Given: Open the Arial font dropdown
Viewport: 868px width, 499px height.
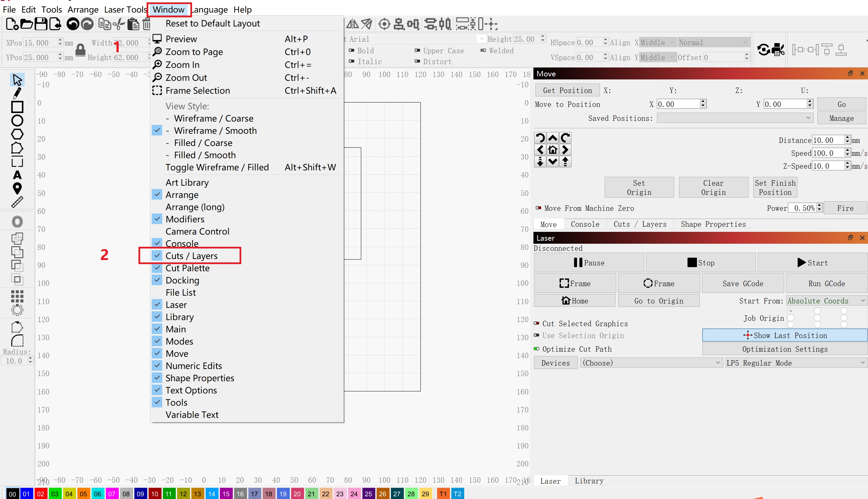Looking at the screenshot, I should coord(417,39).
